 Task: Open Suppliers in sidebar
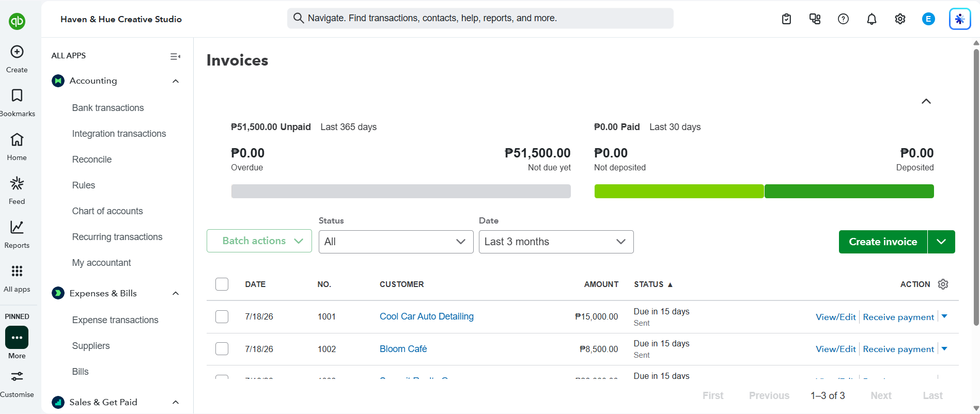(91, 346)
